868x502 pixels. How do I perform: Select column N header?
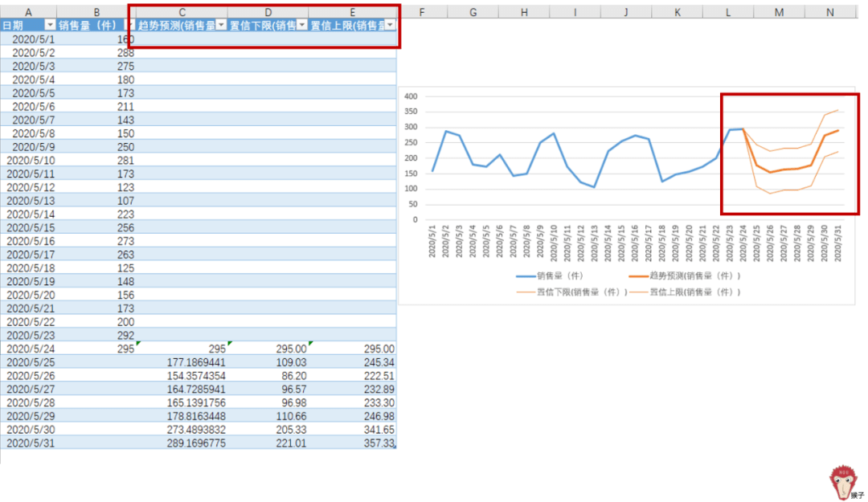829,12
